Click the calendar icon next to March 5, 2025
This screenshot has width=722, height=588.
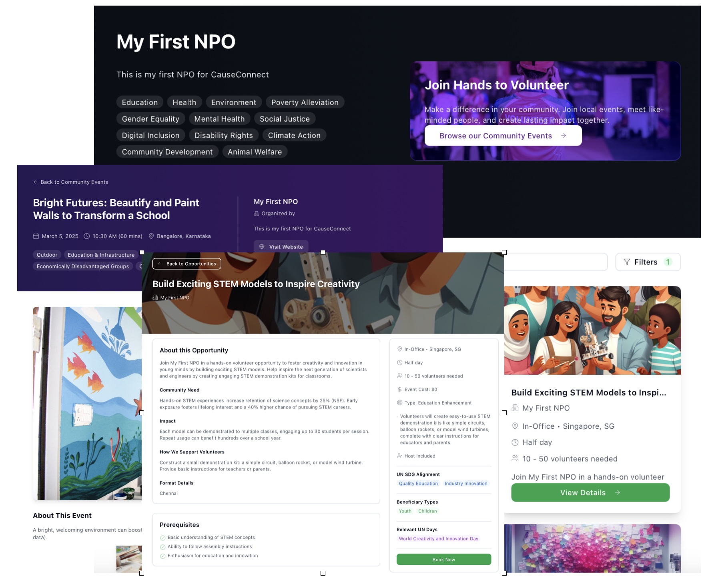point(36,236)
